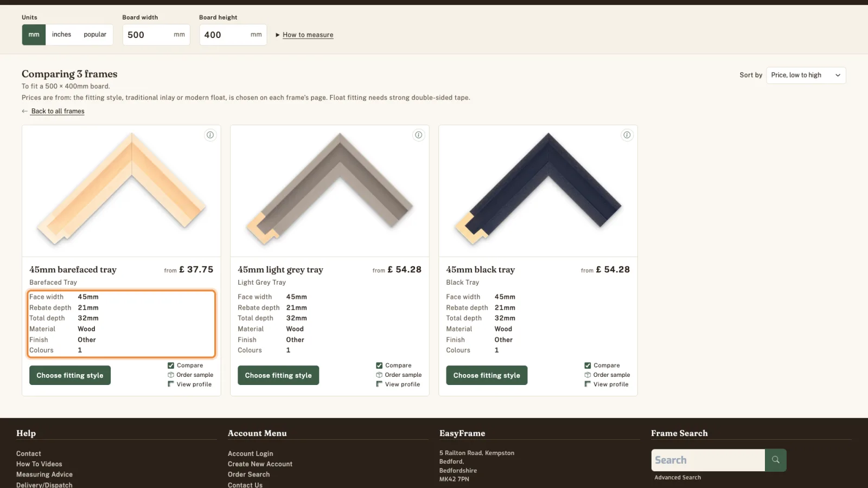This screenshot has width=868, height=488.
Task: Open the Contact link under Help
Action: (x=29, y=454)
